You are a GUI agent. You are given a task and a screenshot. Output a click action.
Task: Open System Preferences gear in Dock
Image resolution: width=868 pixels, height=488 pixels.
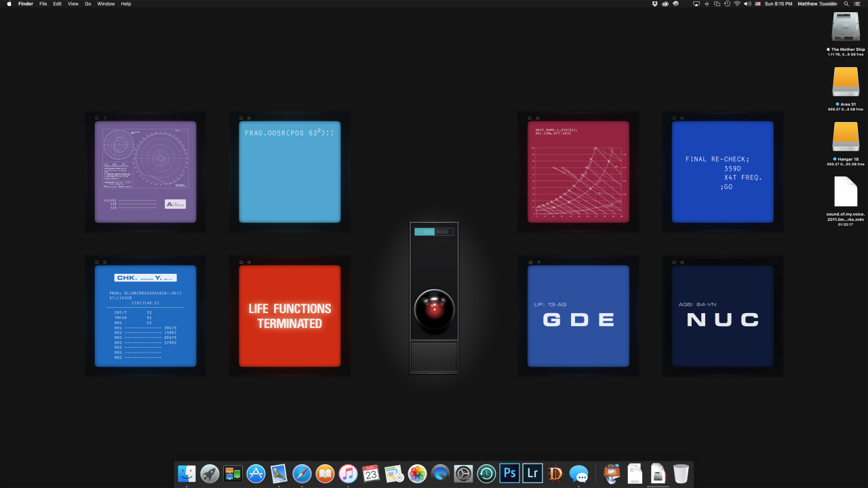click(463, 473)
